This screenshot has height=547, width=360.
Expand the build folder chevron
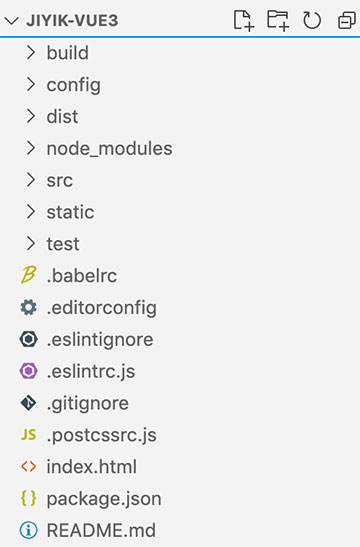31,53
